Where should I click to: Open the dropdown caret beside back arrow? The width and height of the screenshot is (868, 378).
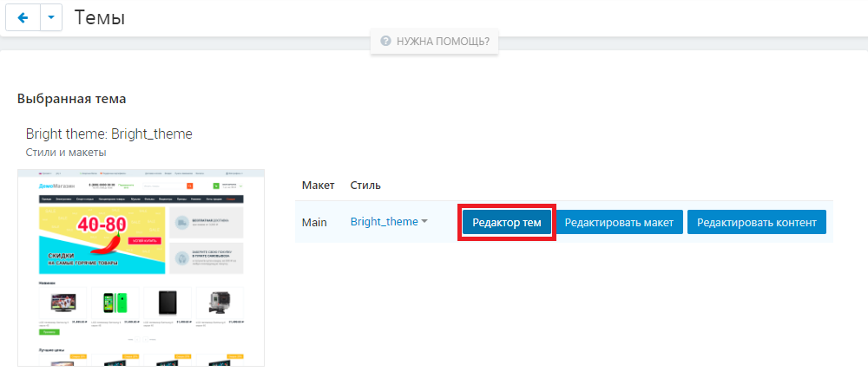pos(51,17)
